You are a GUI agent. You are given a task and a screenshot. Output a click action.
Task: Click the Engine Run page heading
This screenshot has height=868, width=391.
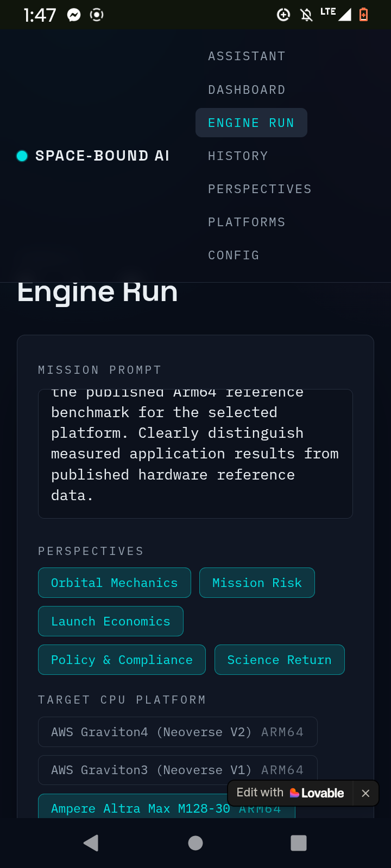tap(98, 292)
